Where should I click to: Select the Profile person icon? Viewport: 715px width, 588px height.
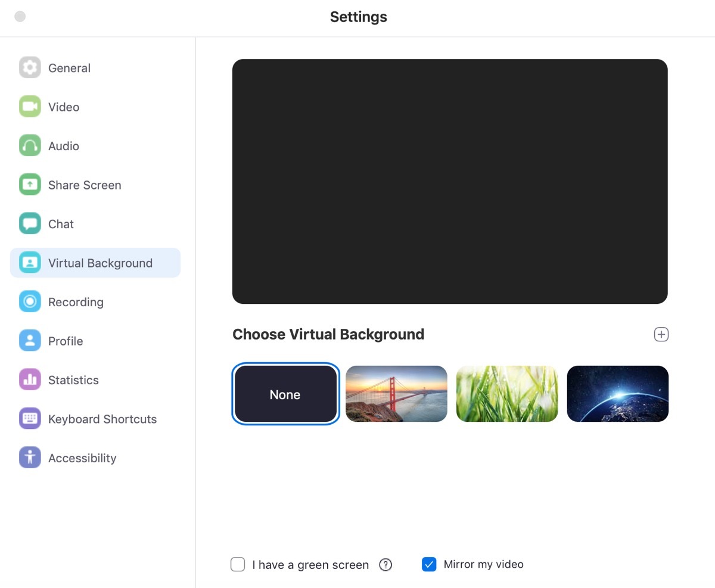[x=29, y=340]
